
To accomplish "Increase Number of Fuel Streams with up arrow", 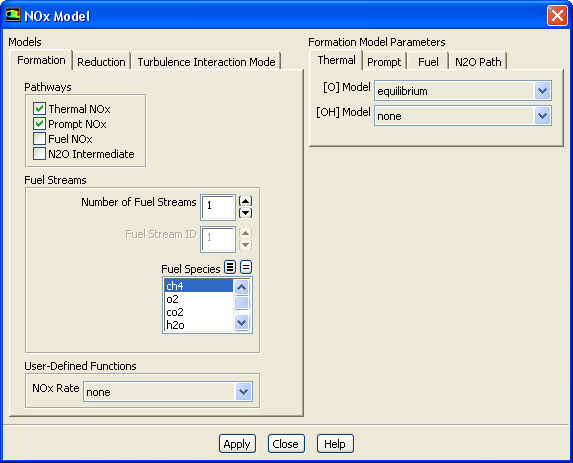I will tap(245, 201).
